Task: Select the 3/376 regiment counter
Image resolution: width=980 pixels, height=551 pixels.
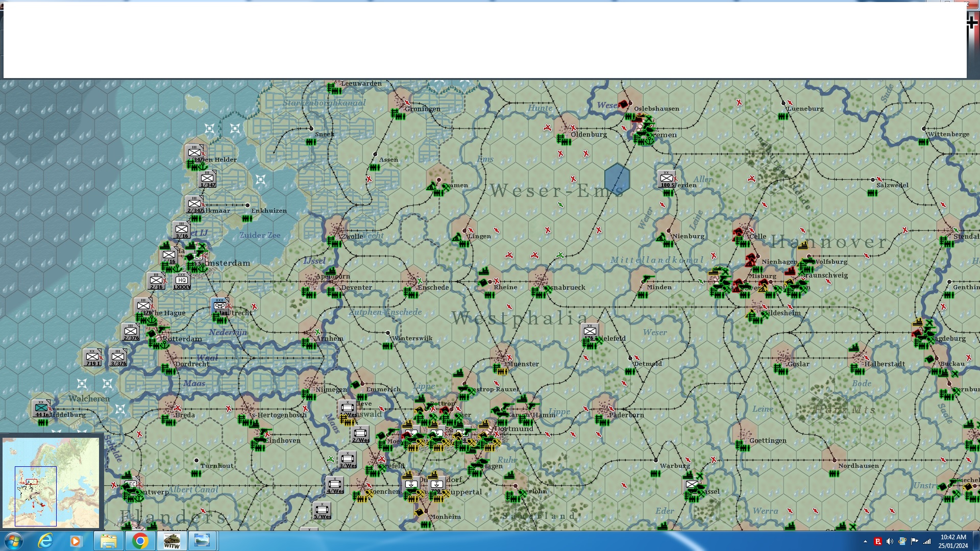Action: (118, 358)
